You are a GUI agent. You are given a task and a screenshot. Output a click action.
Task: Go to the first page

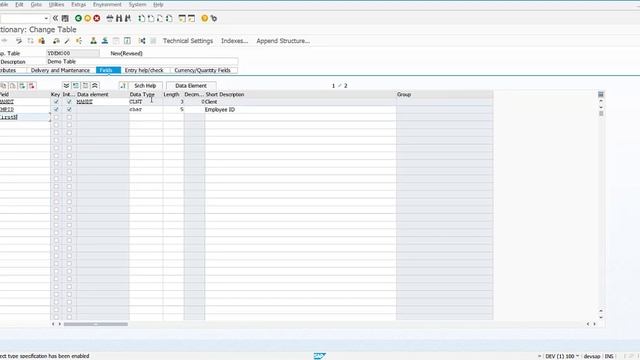tap(141, 18)
